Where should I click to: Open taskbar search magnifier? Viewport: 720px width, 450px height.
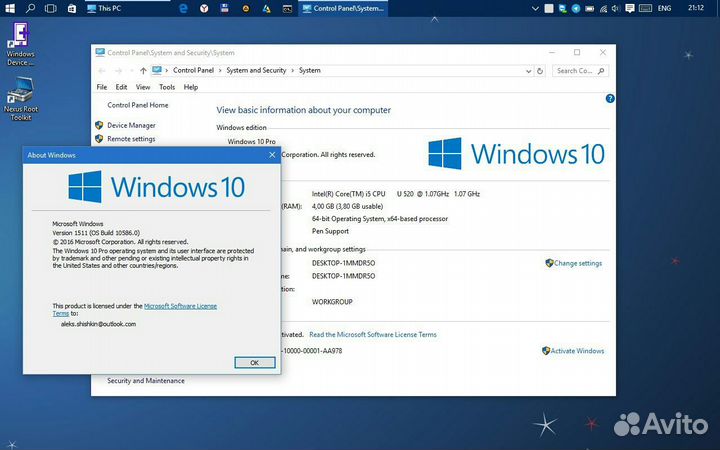coord(30,8)
